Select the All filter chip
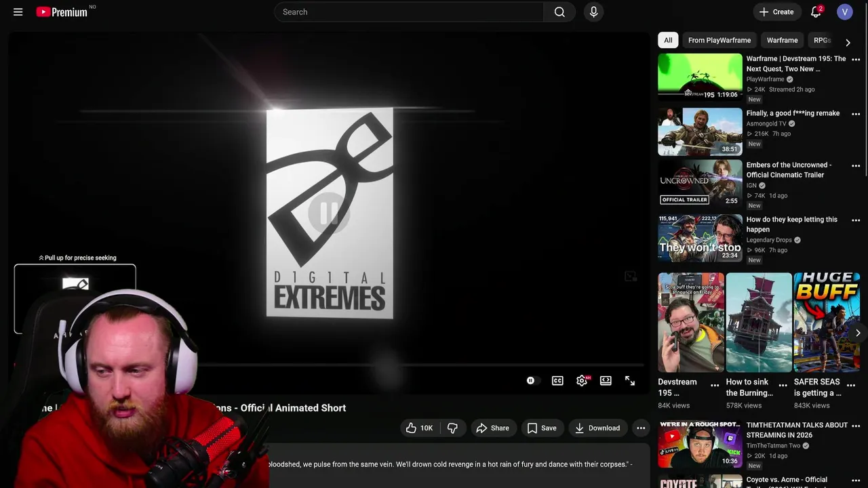 click(668, 40)
